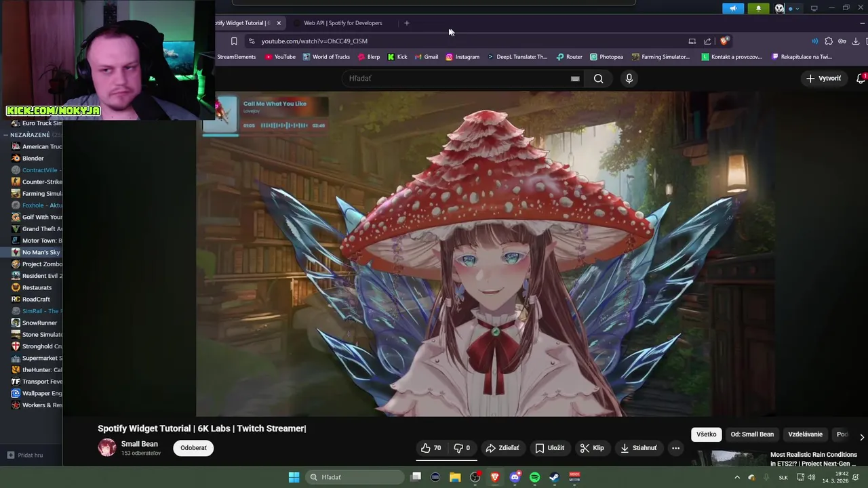Screen dimensions: 868x488
Task: Click the YouTube search magnifier button
Action: [x=598, y=79]
